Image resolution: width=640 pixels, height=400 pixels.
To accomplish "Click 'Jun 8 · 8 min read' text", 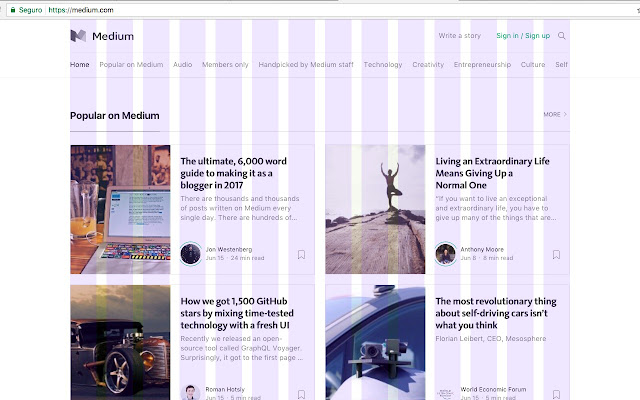I will [487, 258].
